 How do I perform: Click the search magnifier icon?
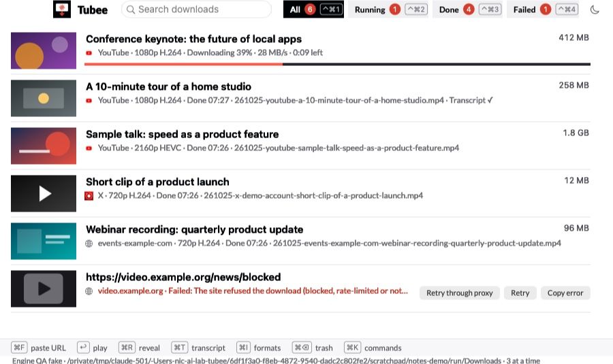click(131, 10)
